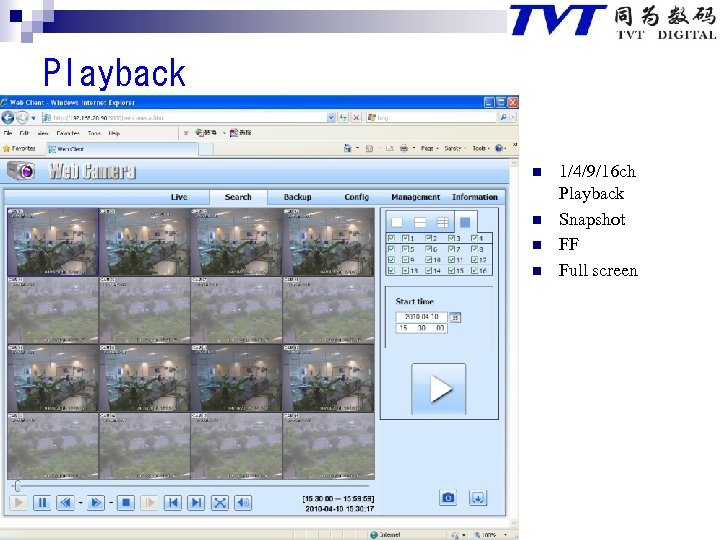Screen dimensions: 720x540
Task: Select the 4-channel layout icon
Action: click(x=420, y=223)
